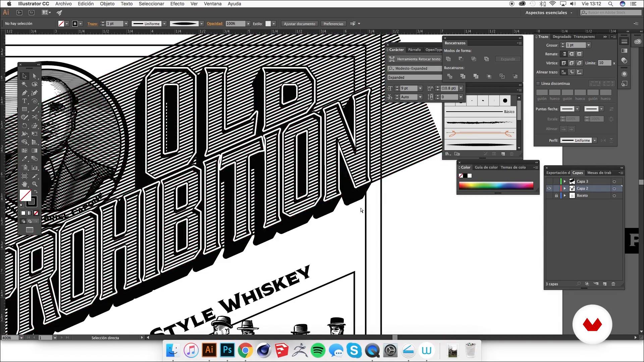Click the None swatch in Color panel
Screen dimensions: 644x362
[461, 176]
